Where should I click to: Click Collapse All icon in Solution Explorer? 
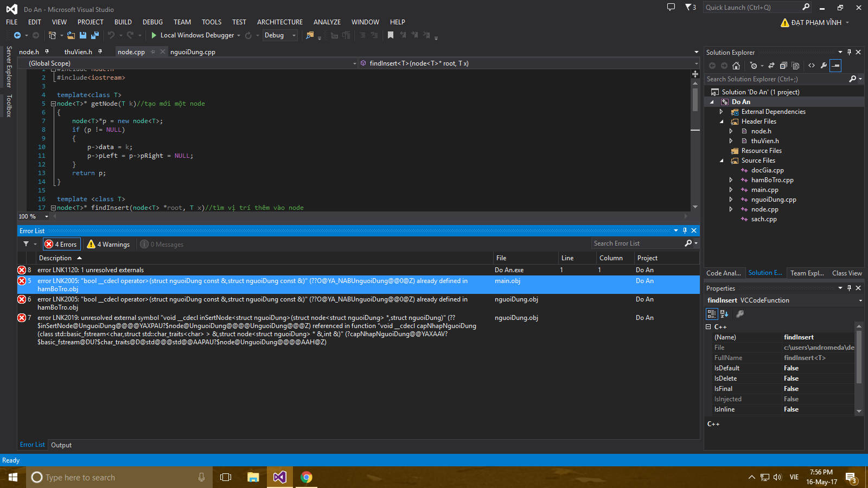click(x=783, y=66)
